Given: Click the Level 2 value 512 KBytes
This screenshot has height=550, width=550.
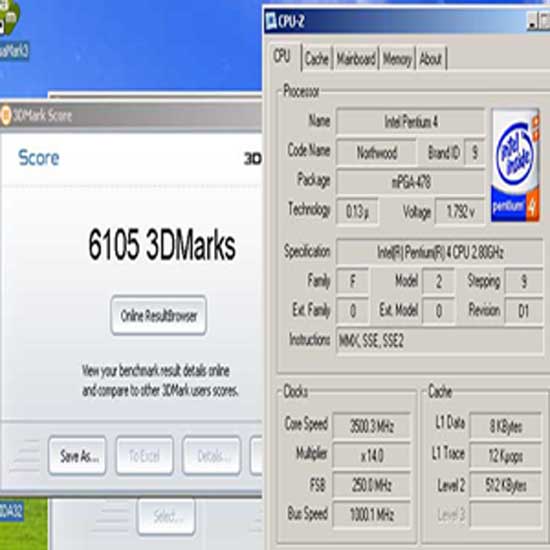Looking at the screenshot, I should (505, 485).
